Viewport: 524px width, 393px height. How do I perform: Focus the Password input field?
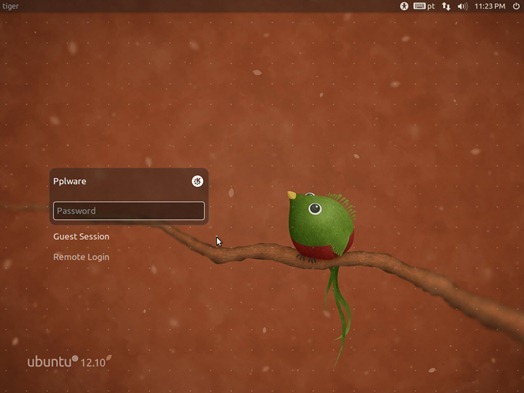click(129, 211)
